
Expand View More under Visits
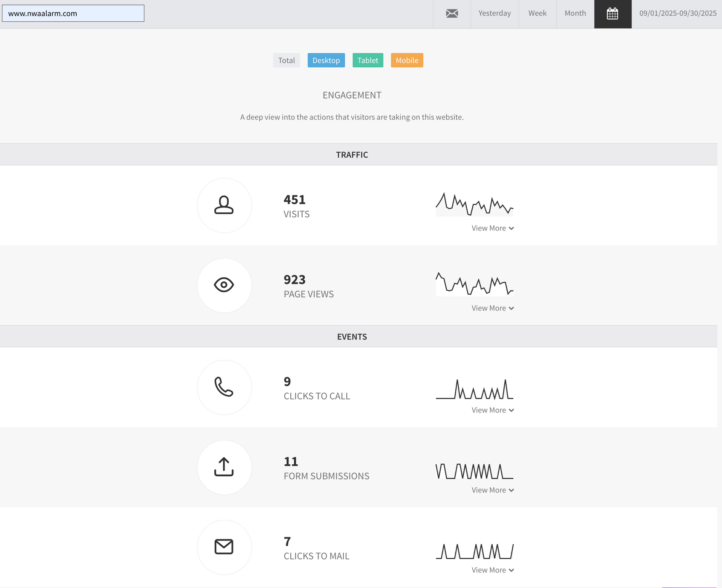[x=493, y=228]
